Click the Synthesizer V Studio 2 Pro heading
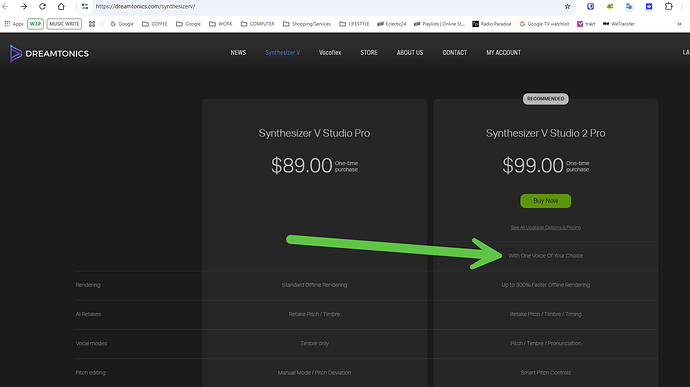The width and height of the screenshot is (690, 387). (546, 133)
